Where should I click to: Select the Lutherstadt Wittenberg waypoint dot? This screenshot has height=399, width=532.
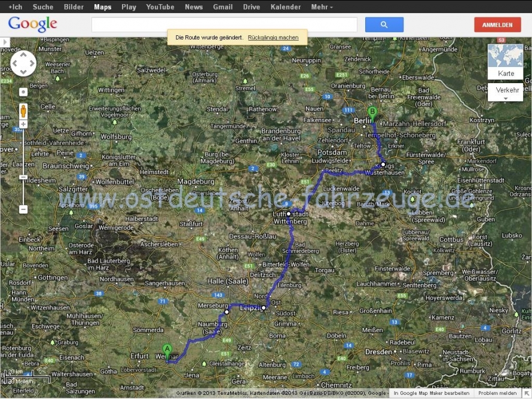[288, 214]
